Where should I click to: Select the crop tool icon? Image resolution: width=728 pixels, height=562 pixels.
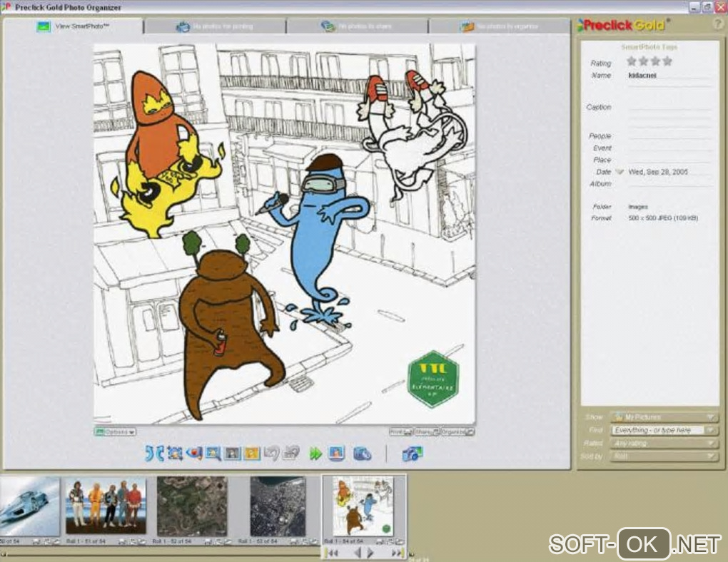[175, 454]
